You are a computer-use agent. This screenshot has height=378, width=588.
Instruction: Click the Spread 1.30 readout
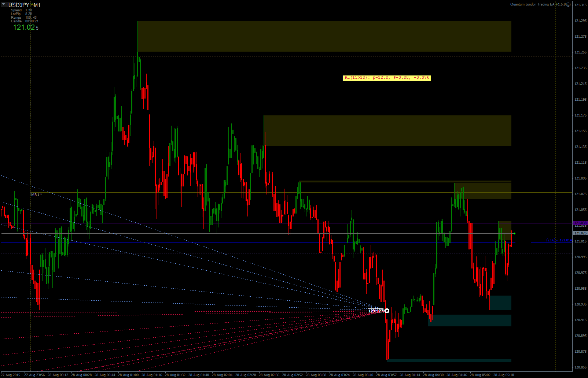coord(21,10)
